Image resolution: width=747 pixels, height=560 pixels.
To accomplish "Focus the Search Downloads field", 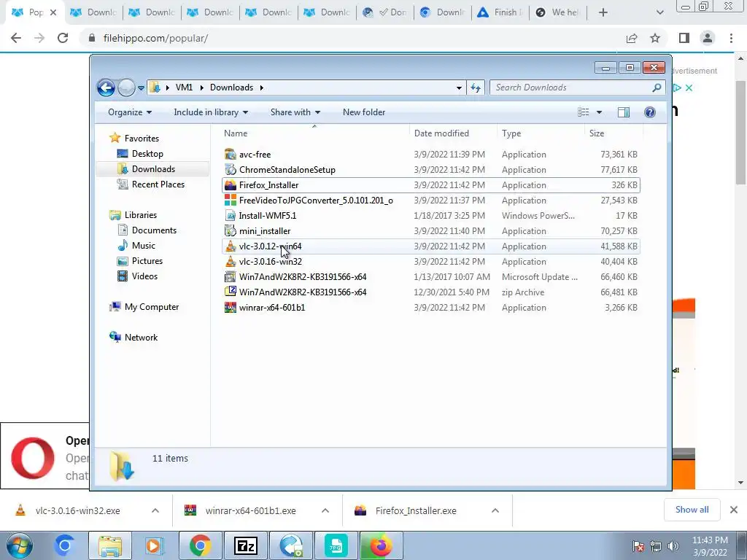I will coord(577,87).
